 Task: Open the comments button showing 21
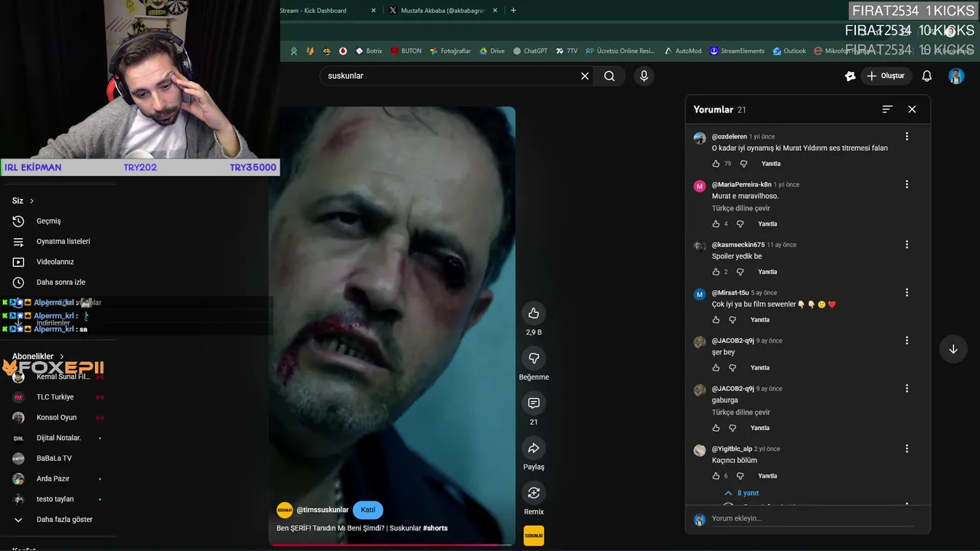534,403
